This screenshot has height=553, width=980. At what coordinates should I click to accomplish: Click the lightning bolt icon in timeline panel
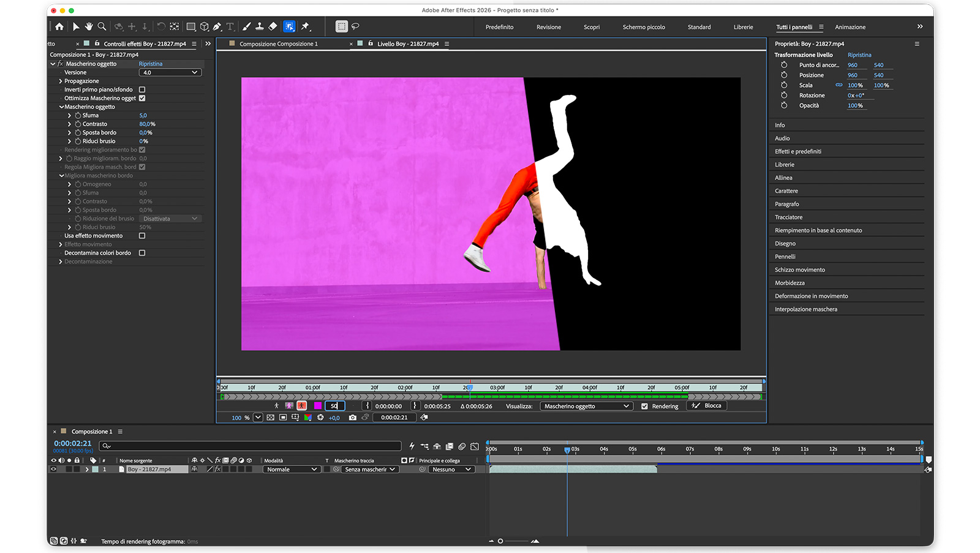[x=412, y=446]
